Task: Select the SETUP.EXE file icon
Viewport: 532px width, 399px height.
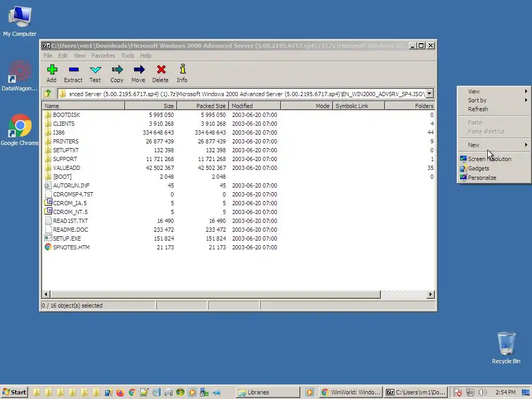Action: (x=48, y=238)
